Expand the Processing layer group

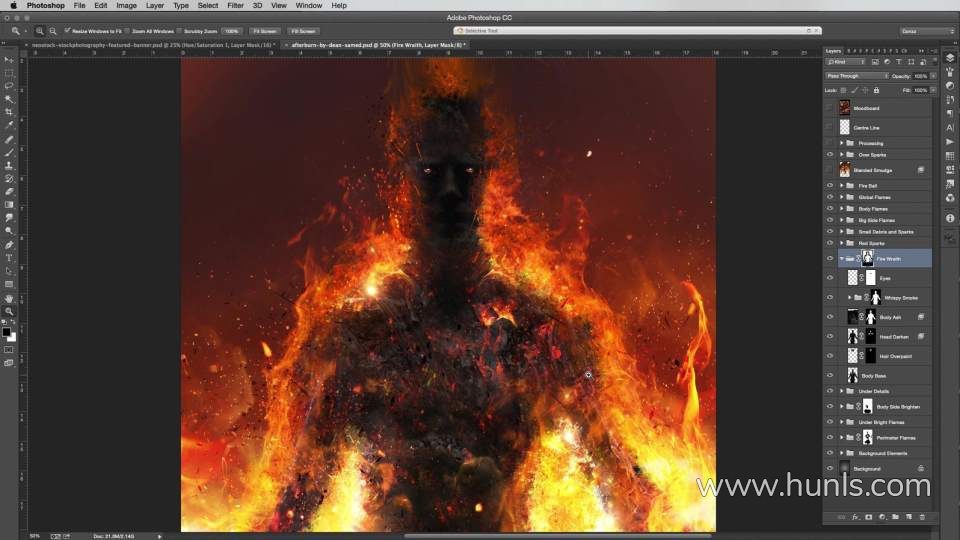tap(842, 143)
